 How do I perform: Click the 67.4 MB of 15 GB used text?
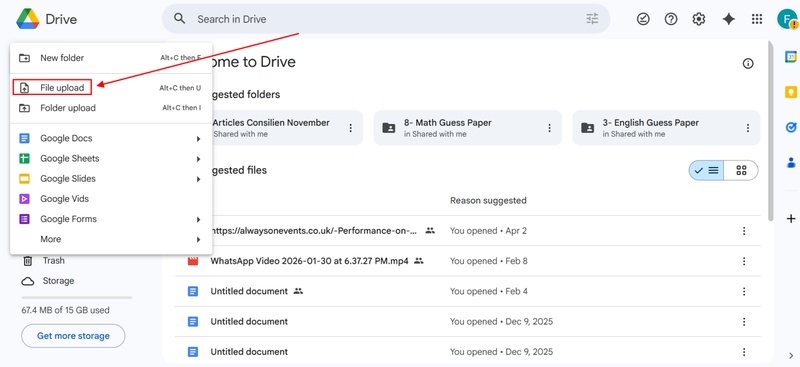(65, 310)
